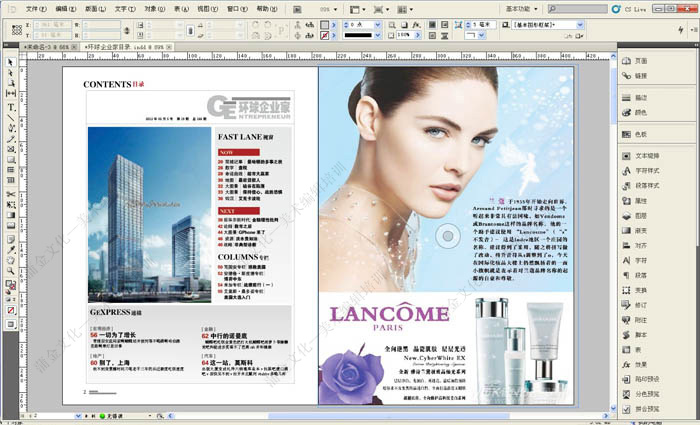The width and height of the screenshot is (700, 425).
Task: Open the Text Wrap (文本绕排) panel
Action: click(x=640, y=156)
